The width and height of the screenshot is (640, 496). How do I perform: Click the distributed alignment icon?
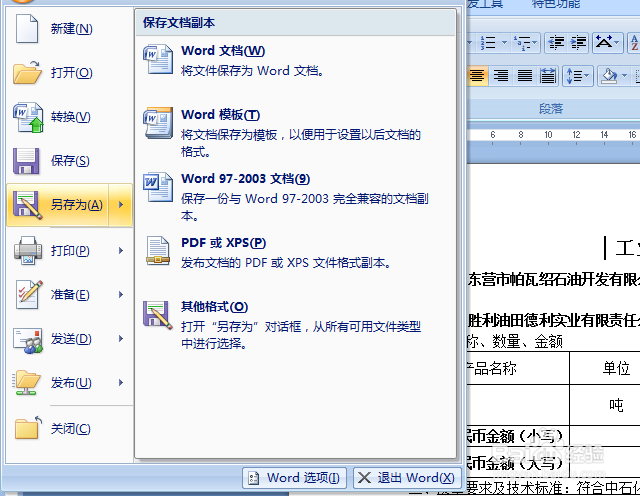(x=548, y=76)
